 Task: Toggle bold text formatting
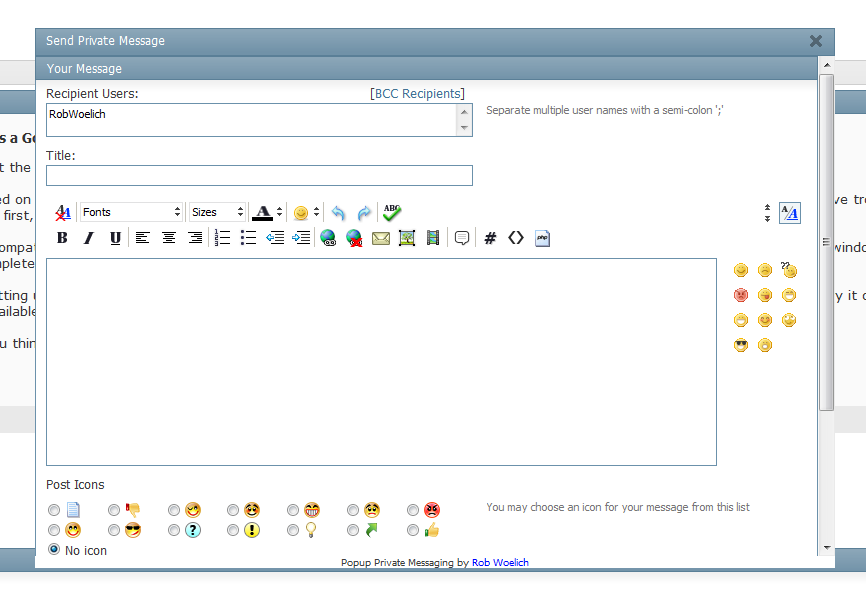[x=62, y=238]
